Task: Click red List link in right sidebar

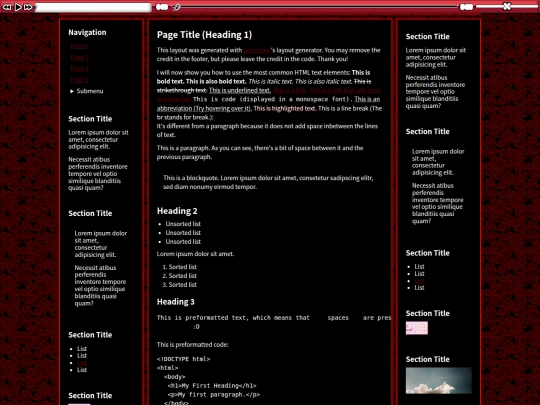Action: click(x=419, y=281)
